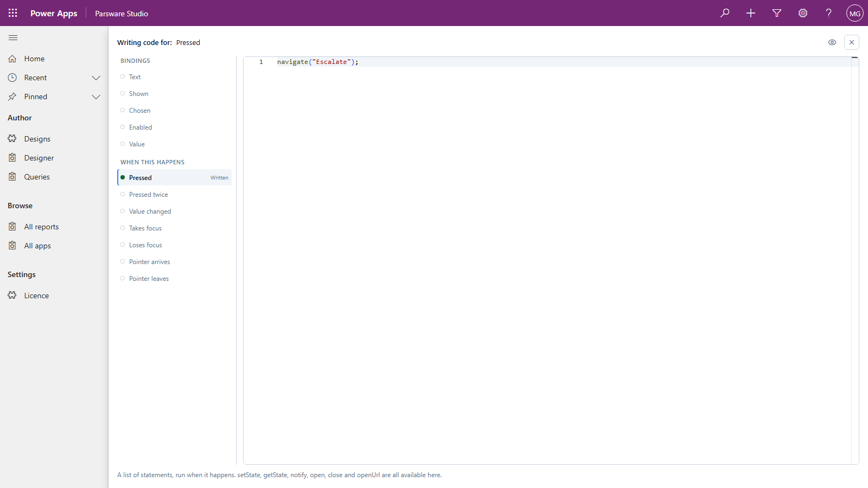This screenshot has width=868, height=488.
Task: Select the Value changed event
Action: pos(174,211)
